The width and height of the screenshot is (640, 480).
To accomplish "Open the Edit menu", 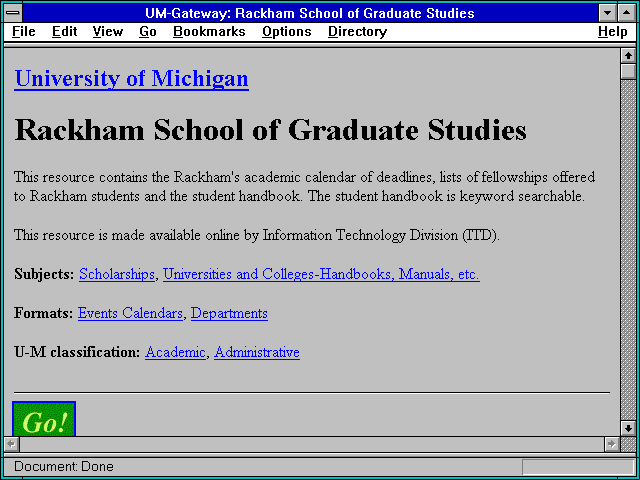I will (64, 32).
